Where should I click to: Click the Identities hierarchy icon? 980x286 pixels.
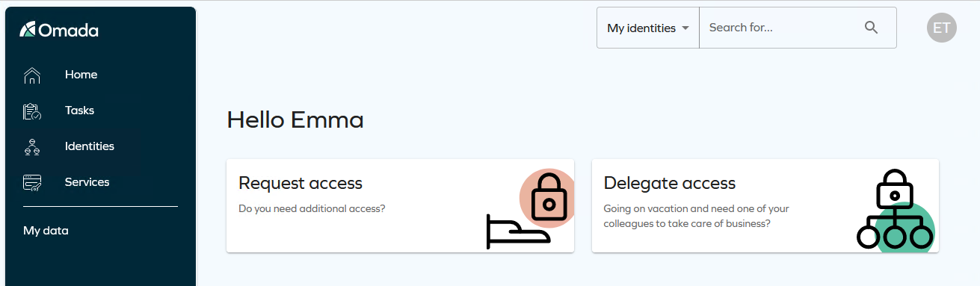coord(32,146)
